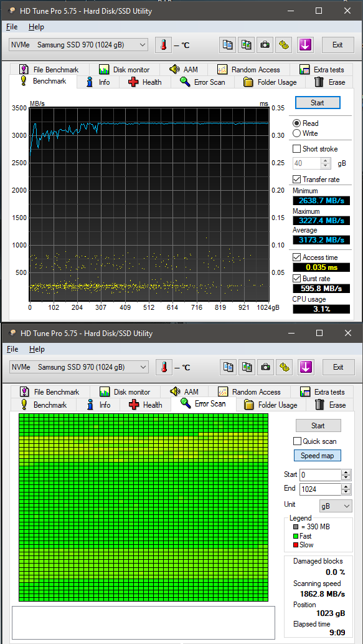363x644 pixels.
Task: Select the Write radio button
Action: point(296,133)
